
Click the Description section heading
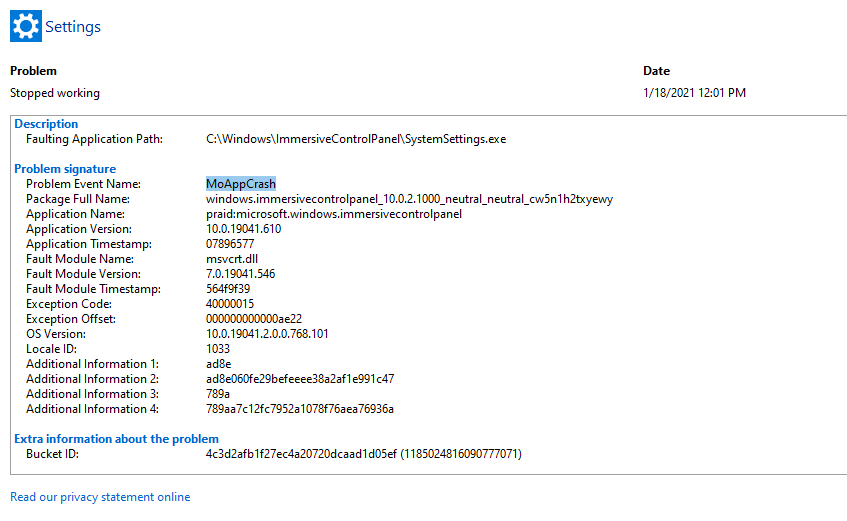point(46,124)
